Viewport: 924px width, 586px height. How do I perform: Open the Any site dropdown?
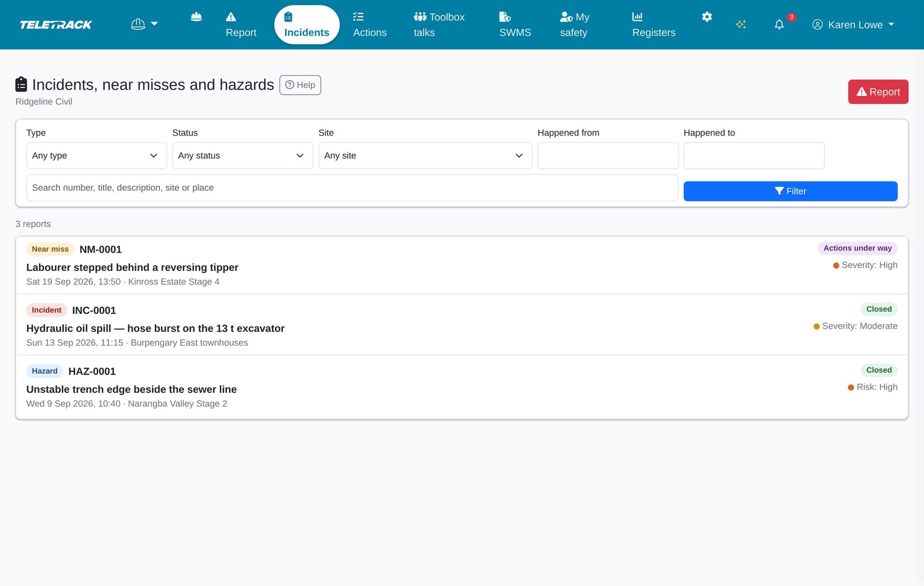pos(425,155)
